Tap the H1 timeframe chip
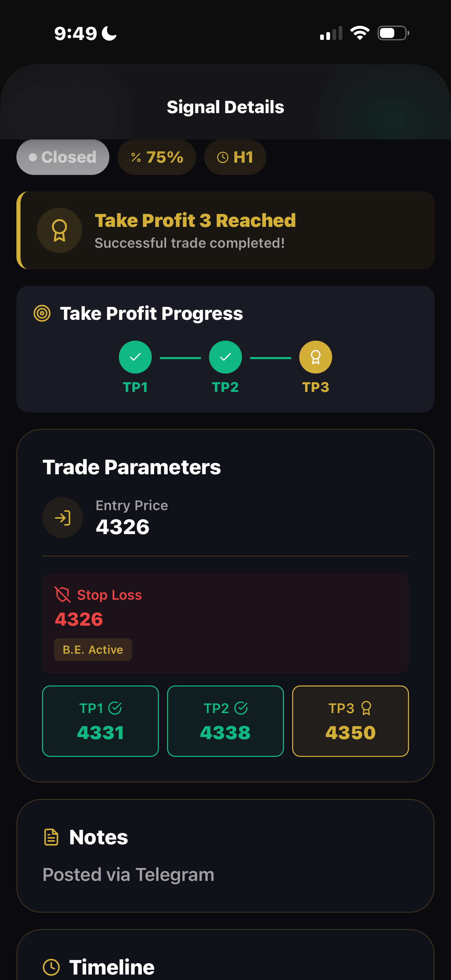451x980 pixels. coord(235,157)
